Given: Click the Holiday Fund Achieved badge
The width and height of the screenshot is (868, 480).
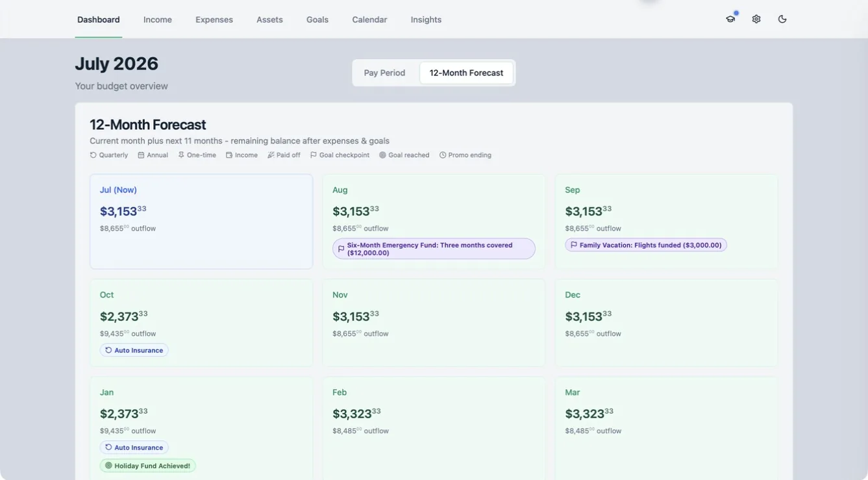Looking at the screenshot, I should (148, 466).
